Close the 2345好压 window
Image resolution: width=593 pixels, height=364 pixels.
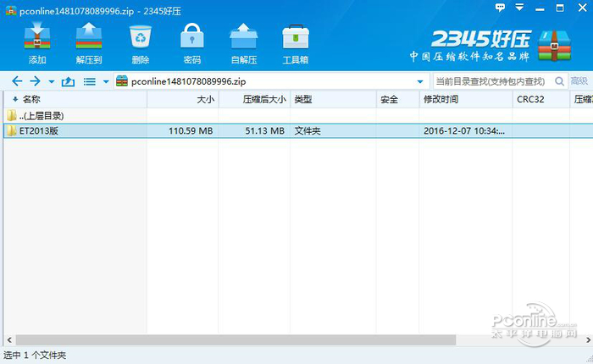[x=583, y=8]
